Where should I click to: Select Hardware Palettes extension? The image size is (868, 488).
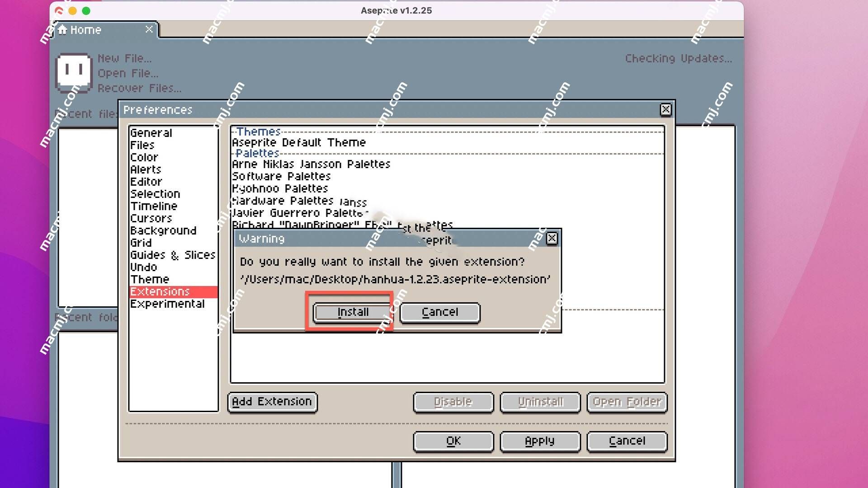coord(448,201)
